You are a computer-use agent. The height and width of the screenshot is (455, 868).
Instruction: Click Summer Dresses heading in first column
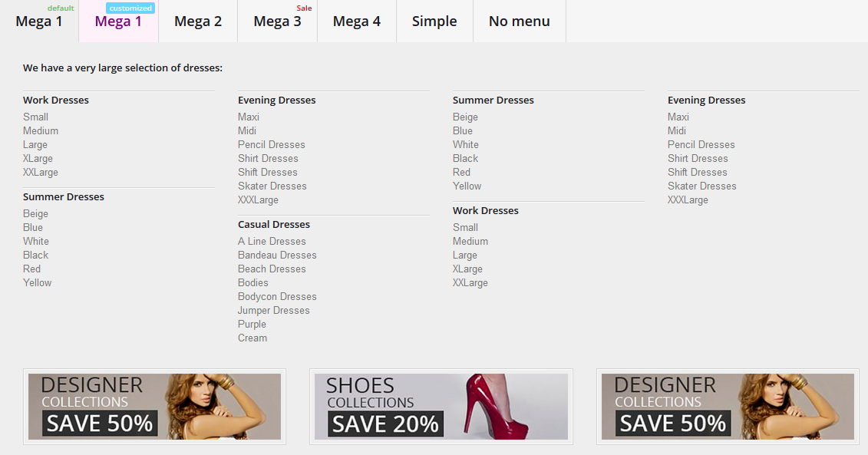tap(64, 197)
